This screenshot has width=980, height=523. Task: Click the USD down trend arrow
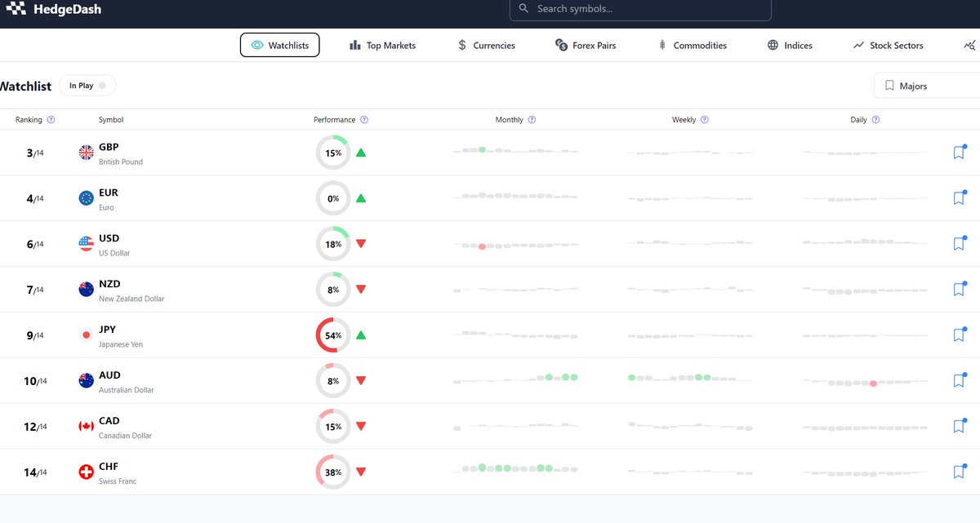click(361, 243)
